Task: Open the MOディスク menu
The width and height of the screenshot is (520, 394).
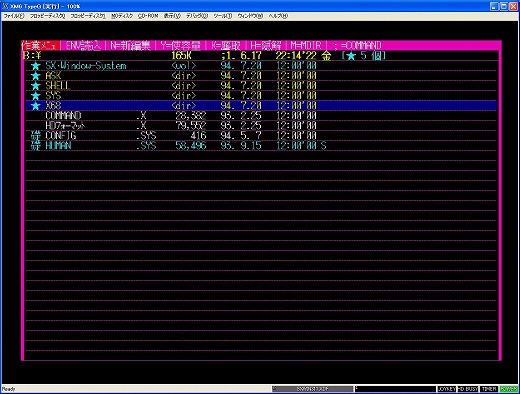Action: click(122, 16)
